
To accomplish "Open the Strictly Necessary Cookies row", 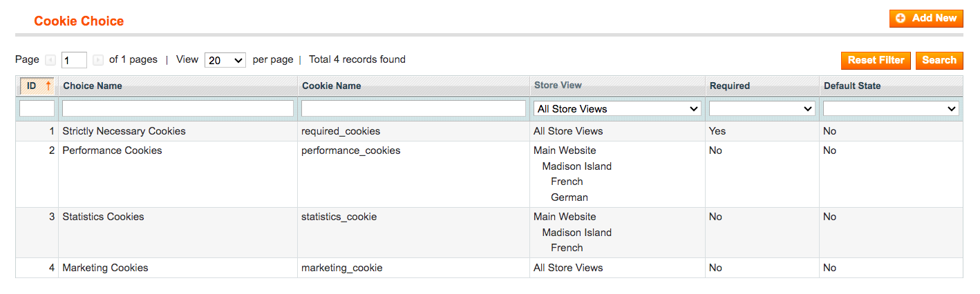I will (x=489, y=131).
